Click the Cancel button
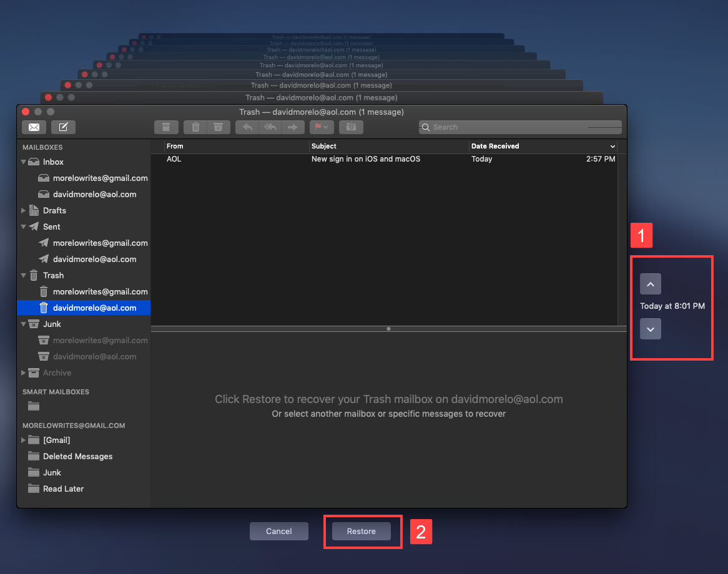The image size is (728, 574). [x=279, y=532]
